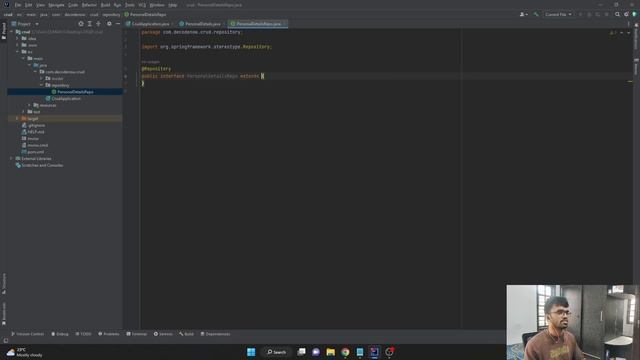Open Google Chrome from taskbar

click(x=345, y=352)
